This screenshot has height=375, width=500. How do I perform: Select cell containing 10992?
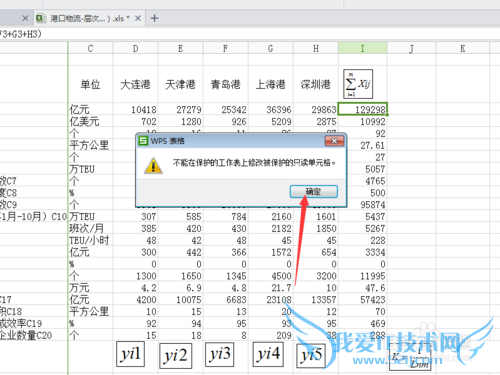363,122
